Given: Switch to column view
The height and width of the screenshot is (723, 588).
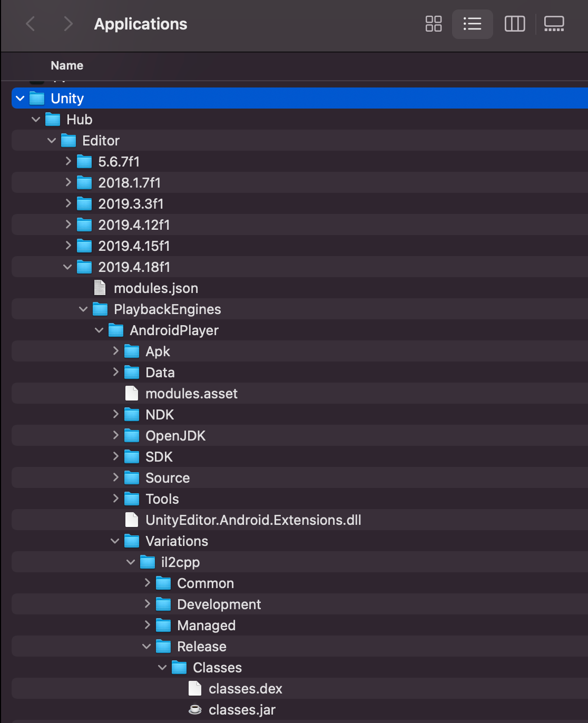Looking at the screenshot, I should tap(515, 24).
